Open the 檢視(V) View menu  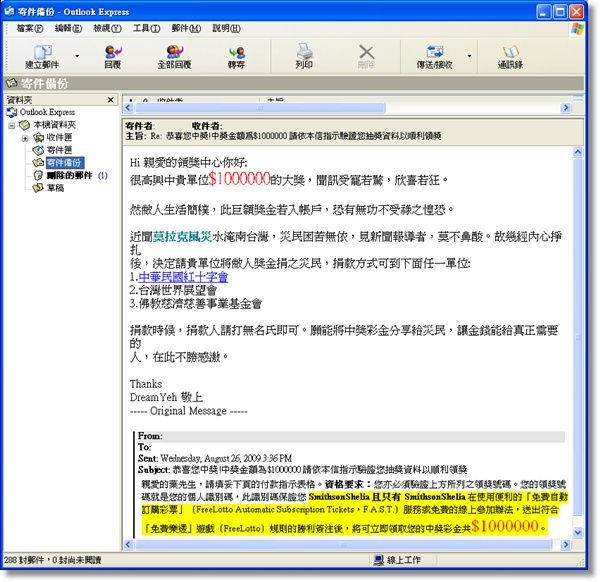107,28
